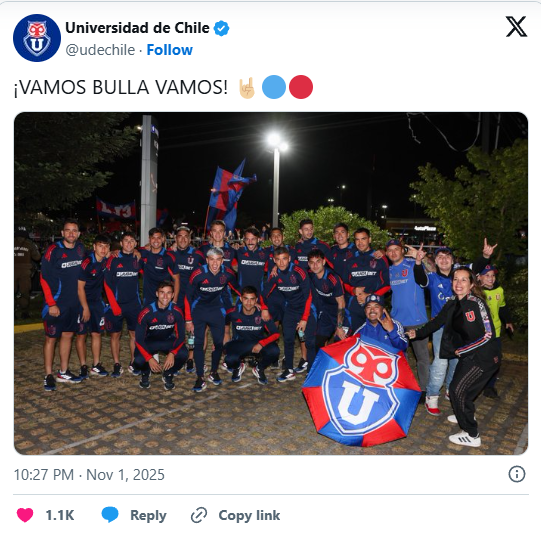Image resolution: width=541 pixels, height=533 pixels.
Task: Open the Universidad de Chile profile avatar
Action: [37, 38]
